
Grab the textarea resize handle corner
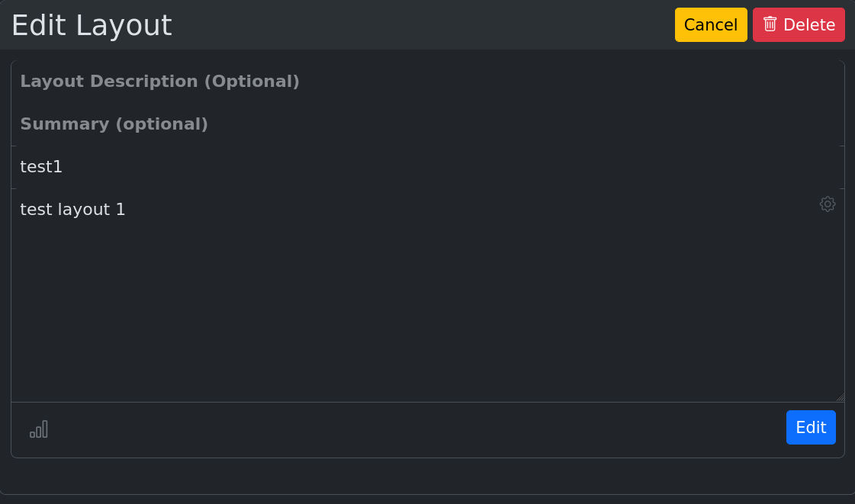point(840,396)
